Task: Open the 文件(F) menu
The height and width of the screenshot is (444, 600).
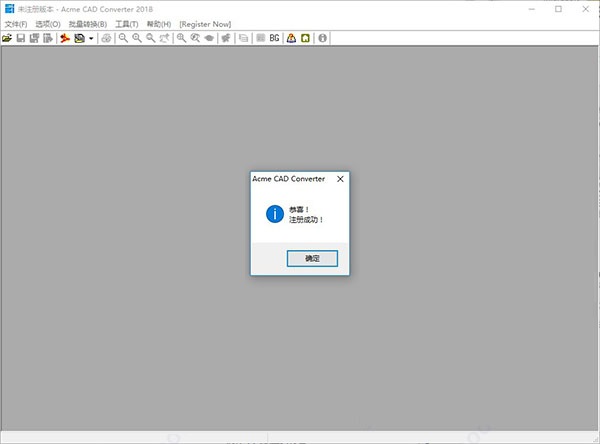Action: click(x=16, y=24)
